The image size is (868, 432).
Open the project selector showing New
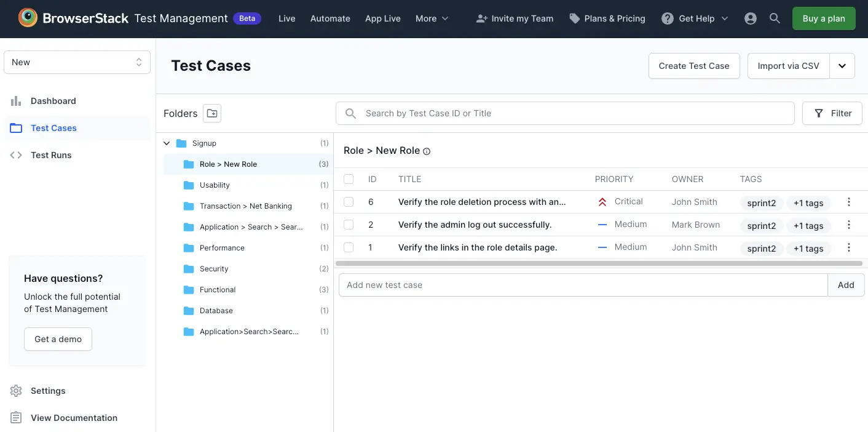point(77,62)
